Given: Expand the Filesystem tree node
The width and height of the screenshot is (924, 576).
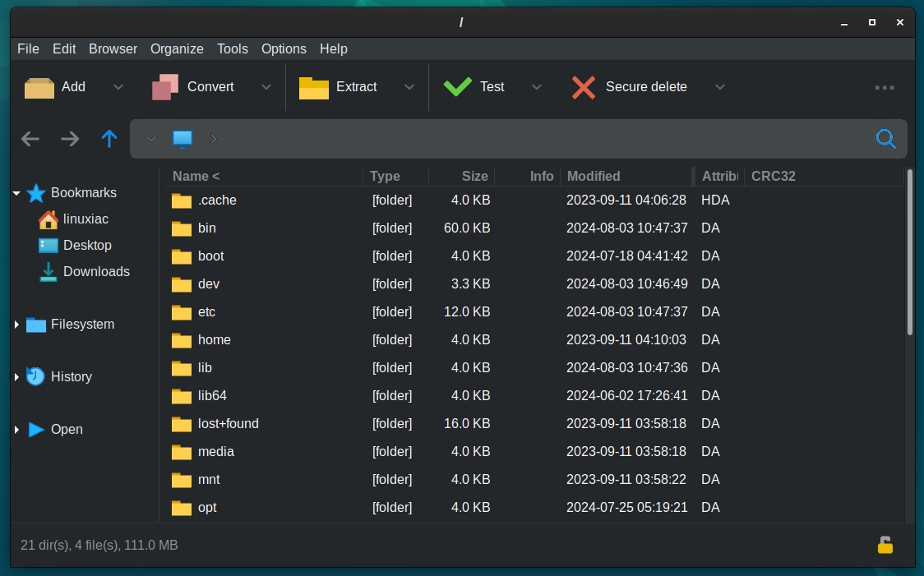Looking at the screenshot, I should (16, 325).
